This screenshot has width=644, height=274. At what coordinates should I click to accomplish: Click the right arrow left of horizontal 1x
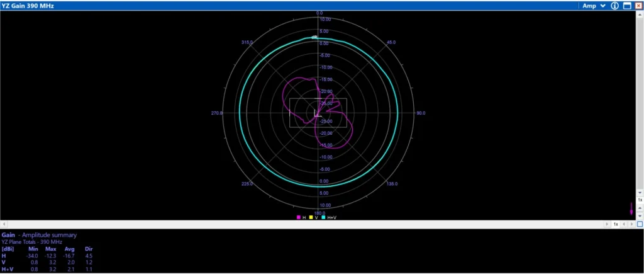coord(607,224)
